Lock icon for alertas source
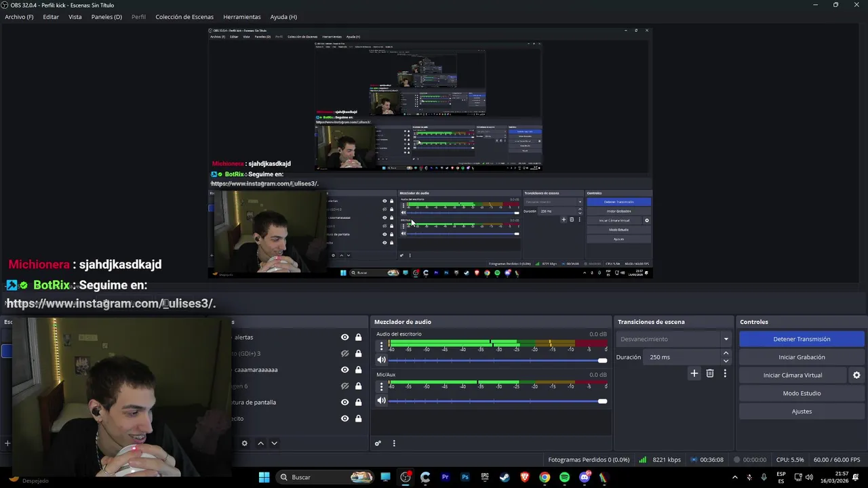This screenshot has height=488, width=868. point(358,337)
